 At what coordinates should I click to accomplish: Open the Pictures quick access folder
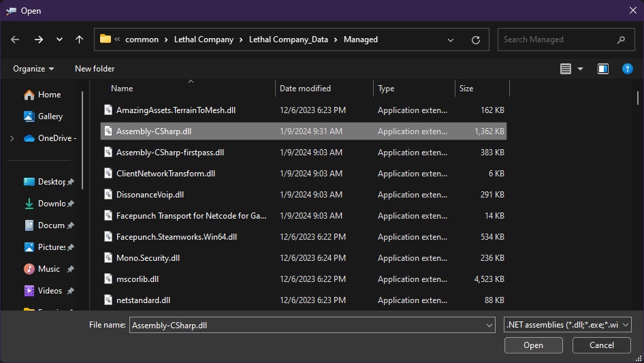tap(48, 247)
